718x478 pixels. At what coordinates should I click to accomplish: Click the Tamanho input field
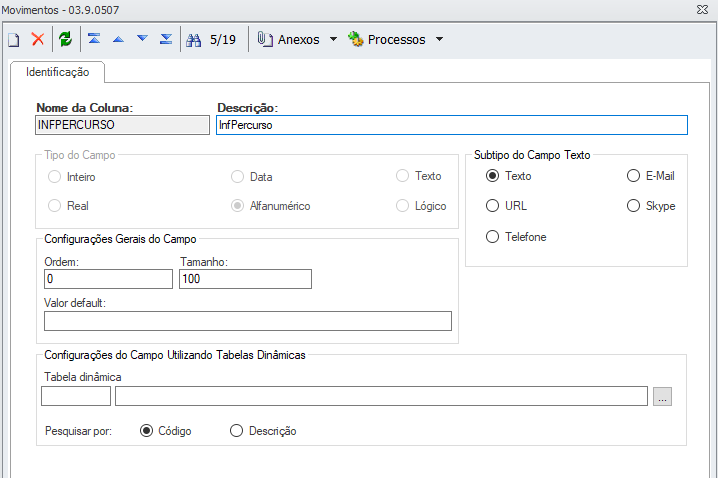[x=245, y=279]
